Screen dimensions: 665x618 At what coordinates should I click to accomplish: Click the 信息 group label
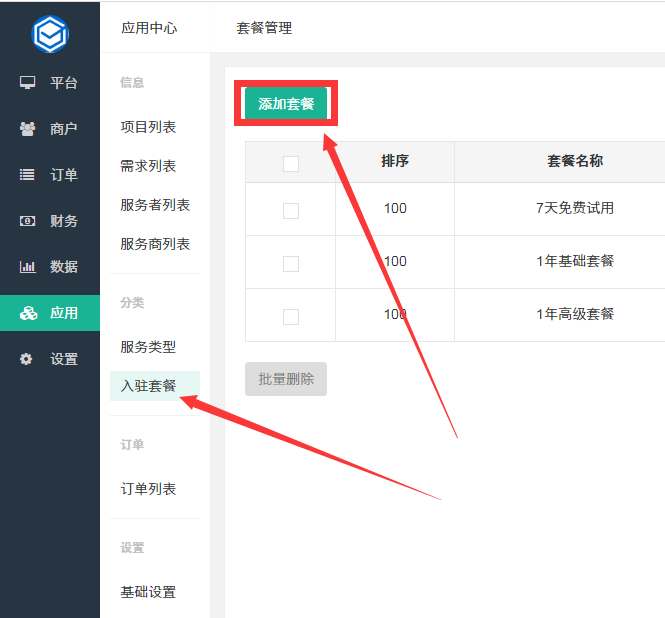pyautogui.click(x=132, y=83)
